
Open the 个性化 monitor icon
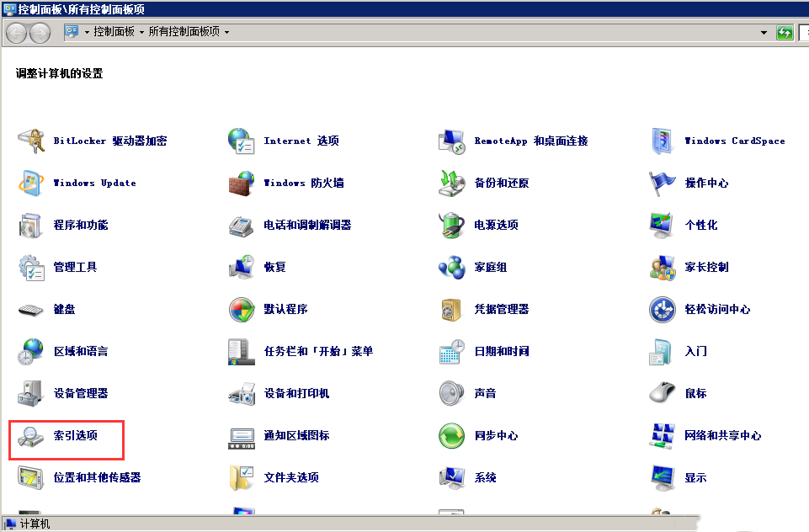click(x=663, y=226)
